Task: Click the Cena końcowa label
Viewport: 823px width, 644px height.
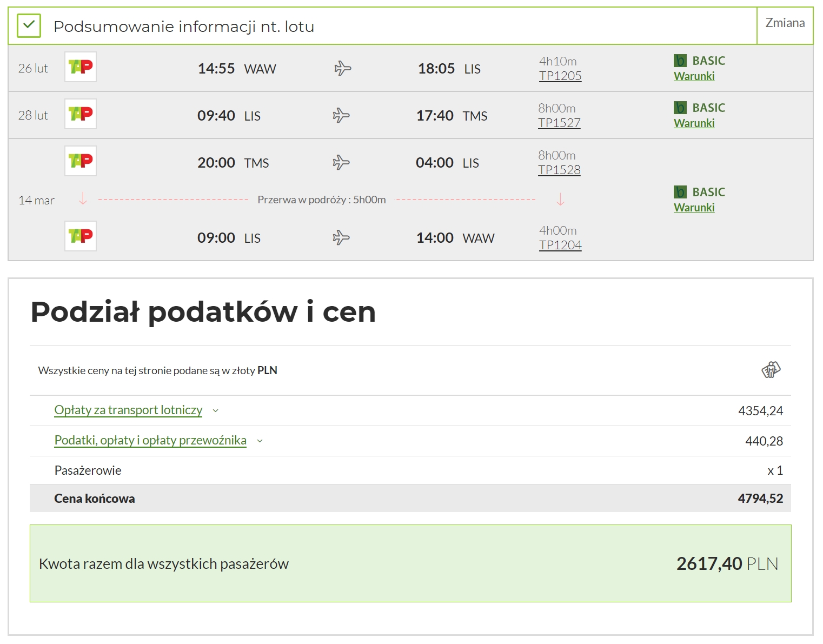Action: tap(95, 499)
